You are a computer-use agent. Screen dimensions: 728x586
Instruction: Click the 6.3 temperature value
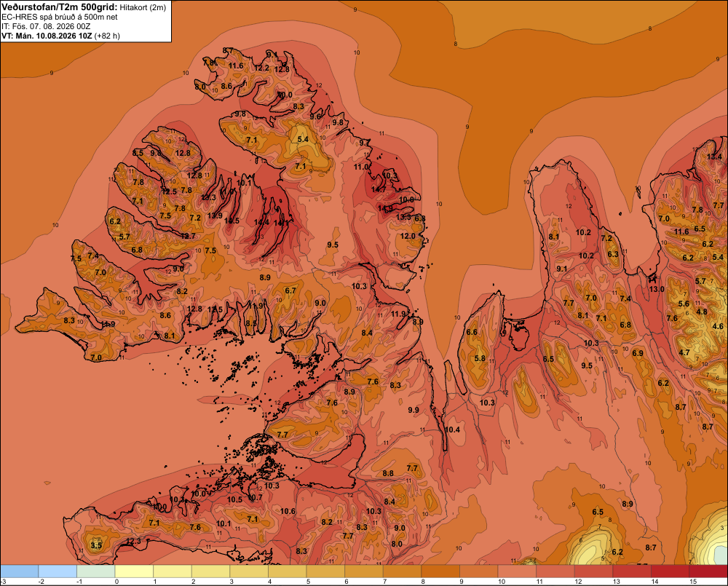[613, 255]
